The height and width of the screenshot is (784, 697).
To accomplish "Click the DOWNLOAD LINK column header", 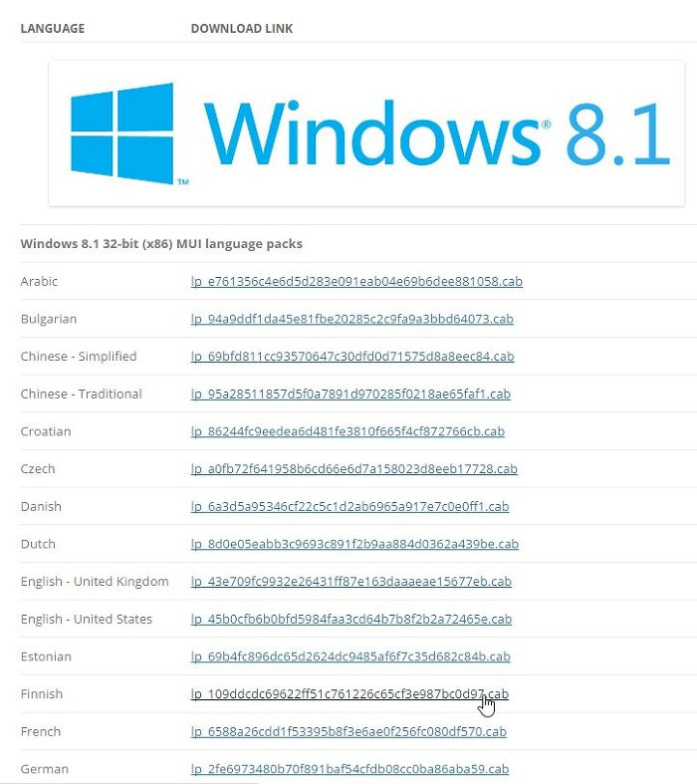I will 242,29.
